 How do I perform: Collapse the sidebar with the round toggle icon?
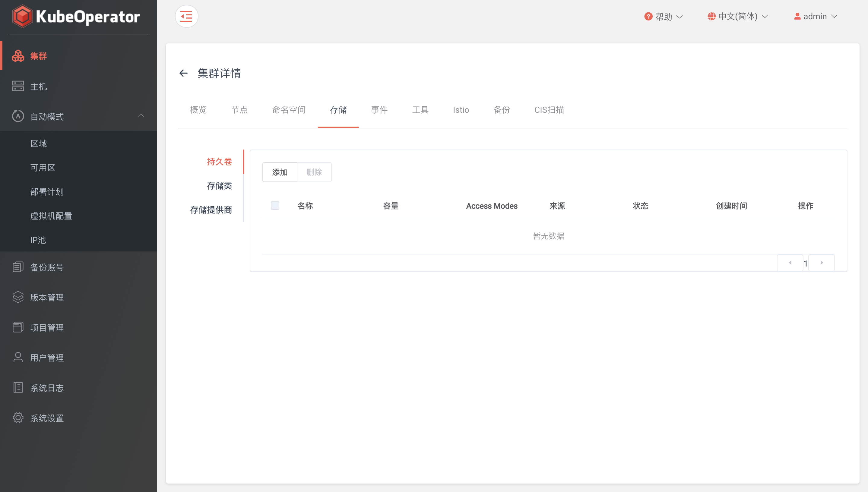[x=186, y=16]
